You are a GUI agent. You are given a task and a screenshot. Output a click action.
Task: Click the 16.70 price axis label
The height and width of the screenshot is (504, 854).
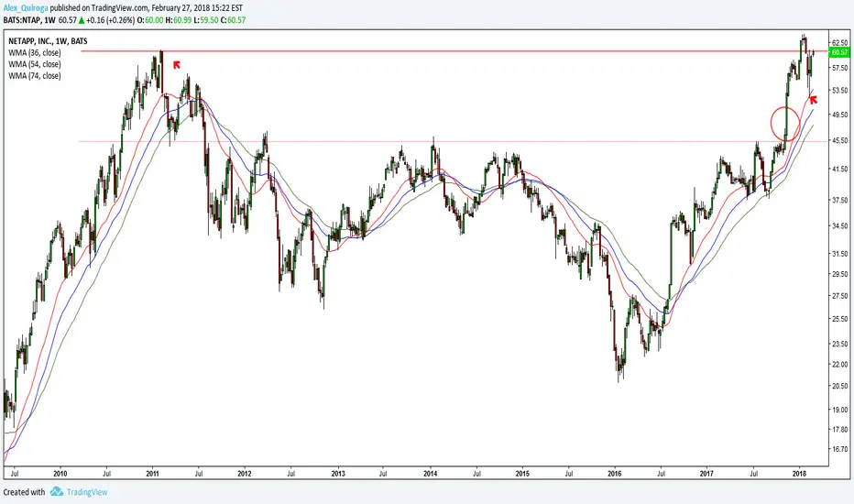coord(839,450)
